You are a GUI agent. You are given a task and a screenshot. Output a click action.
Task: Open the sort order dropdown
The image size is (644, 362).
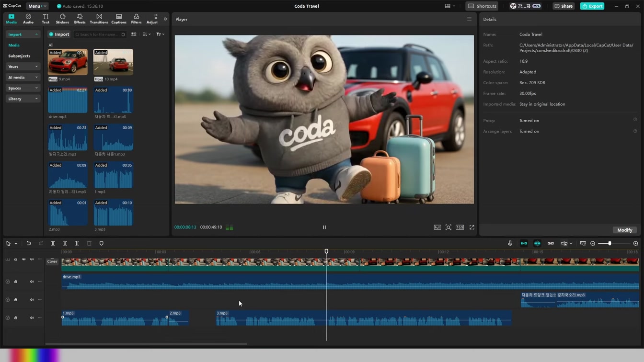[x=146, y=34]
